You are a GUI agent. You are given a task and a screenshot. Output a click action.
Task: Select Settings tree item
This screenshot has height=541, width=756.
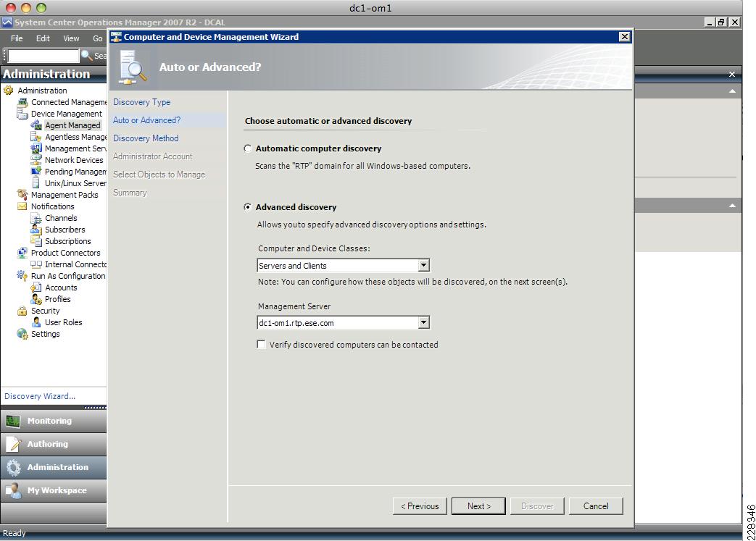pyautogui.click(x=46, y=334)
